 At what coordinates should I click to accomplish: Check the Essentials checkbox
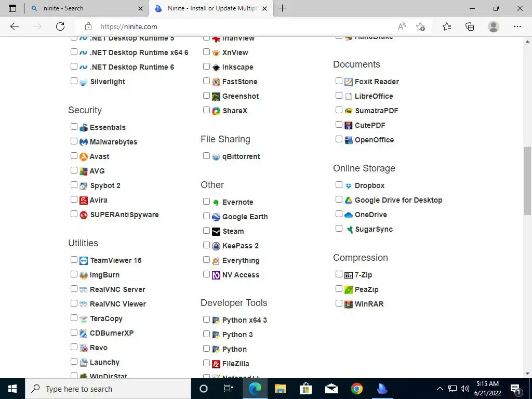pyautogui.click(x=74, y=127)
